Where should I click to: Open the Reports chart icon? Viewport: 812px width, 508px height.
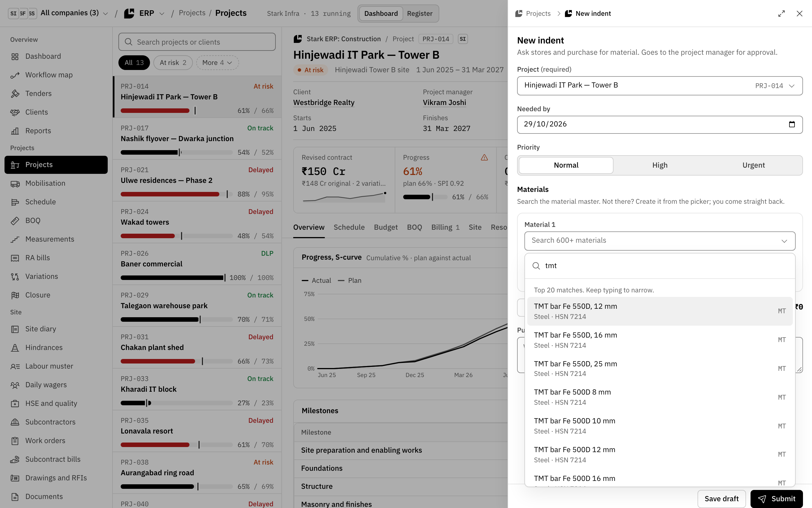(15, 131)
